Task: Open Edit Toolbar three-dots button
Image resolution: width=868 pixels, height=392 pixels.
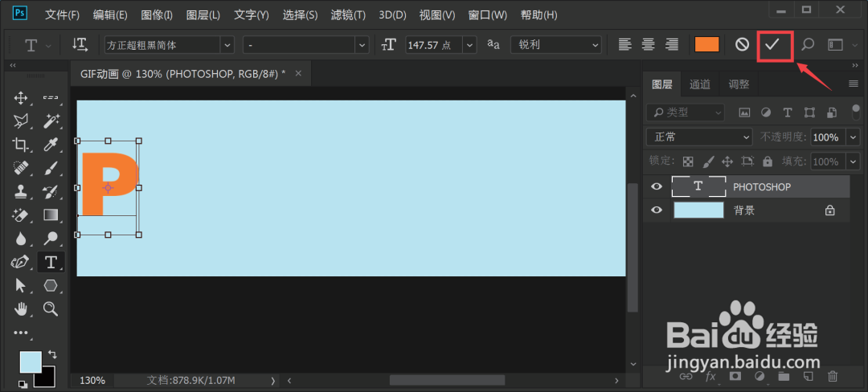Action: [x=20, y=333]
